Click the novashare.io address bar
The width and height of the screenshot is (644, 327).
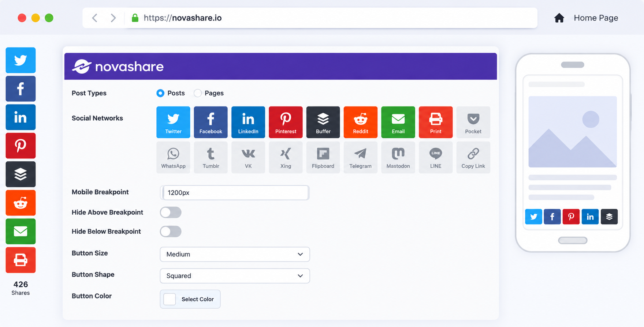pyautogui.click(x=310, y=18)
